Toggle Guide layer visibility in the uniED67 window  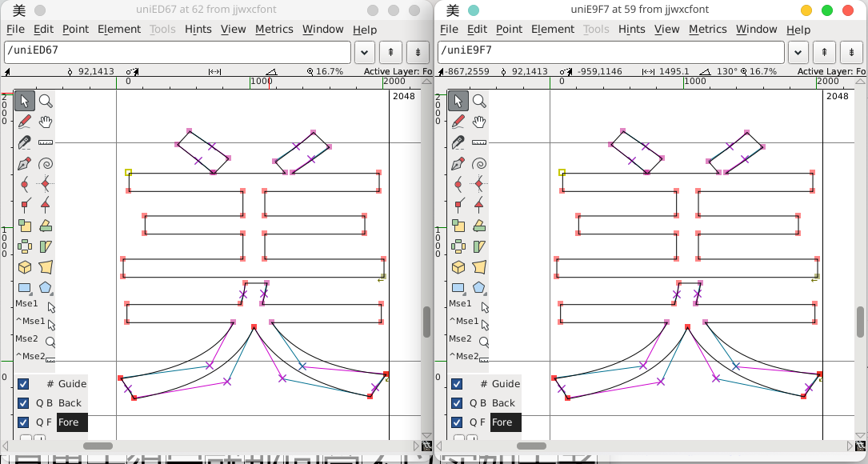pos(23,384)
